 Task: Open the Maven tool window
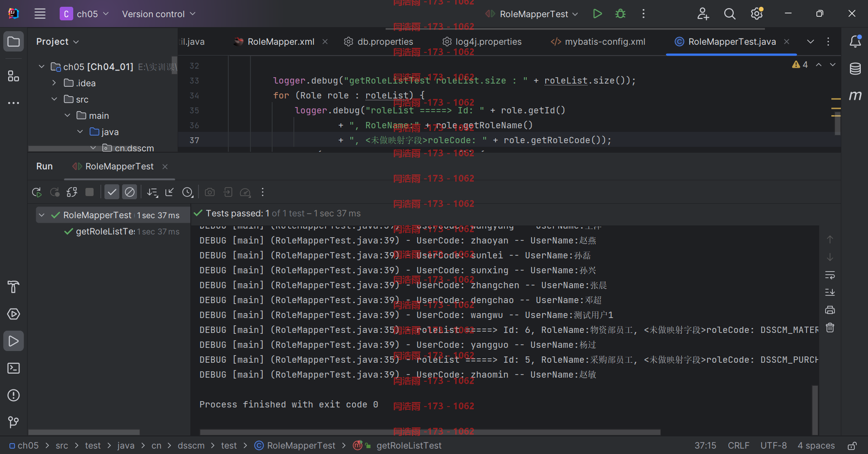855,95
